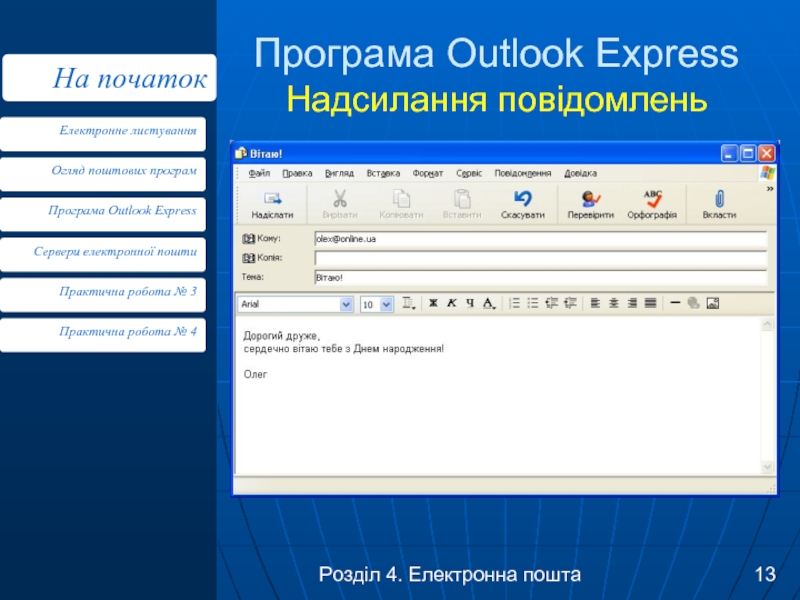
Task: Open Практична робота № 3
Action: tap(103, 295)
